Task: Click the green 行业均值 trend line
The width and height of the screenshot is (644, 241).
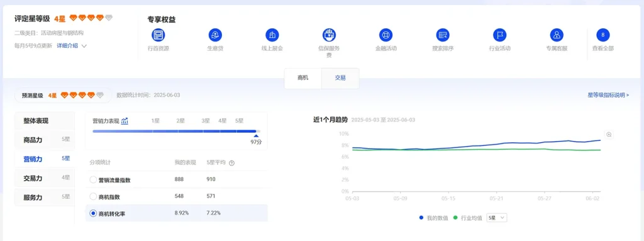Action: (x=477, y=149)
